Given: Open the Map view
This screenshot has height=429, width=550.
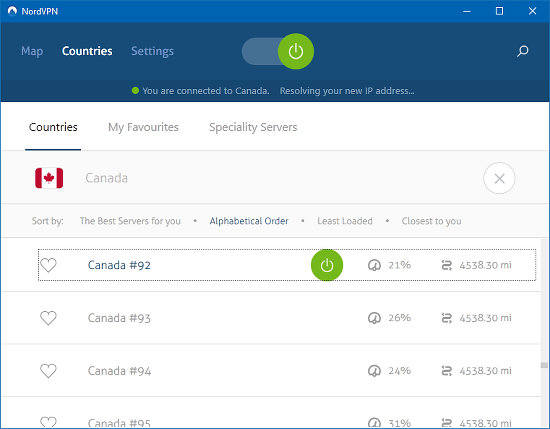Looking at the screenshot, I should tap(32, 51).
